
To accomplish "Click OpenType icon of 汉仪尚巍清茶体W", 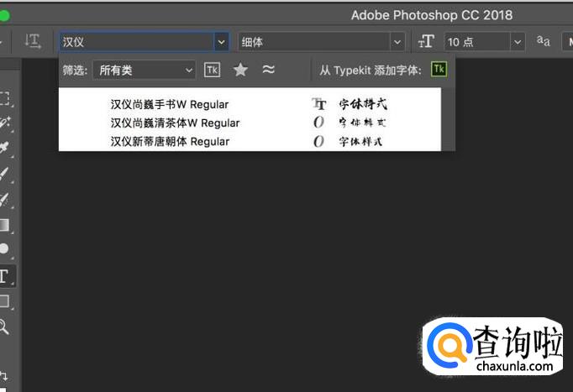I will click(318, 122).
